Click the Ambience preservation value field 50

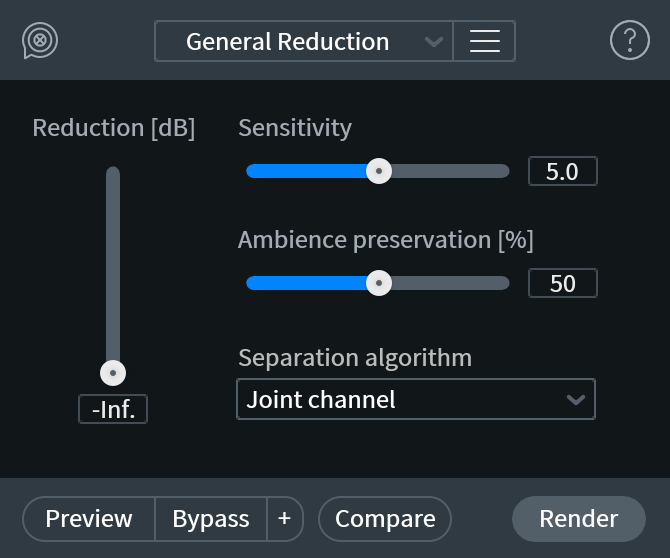pos(562,283)
